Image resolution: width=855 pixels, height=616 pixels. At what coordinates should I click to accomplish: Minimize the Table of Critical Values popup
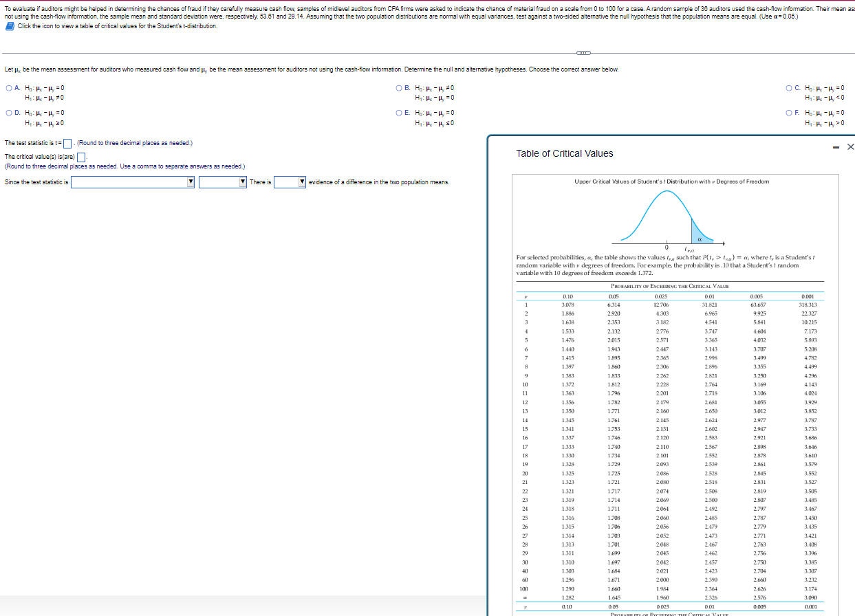click(836, 146)
